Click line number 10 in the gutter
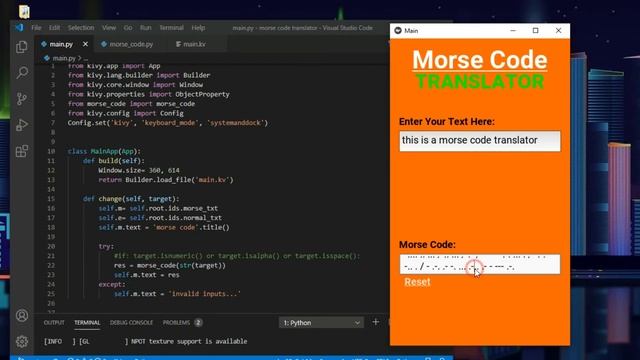The width and height of the screenshot is (640, 360). pos(51,151)
